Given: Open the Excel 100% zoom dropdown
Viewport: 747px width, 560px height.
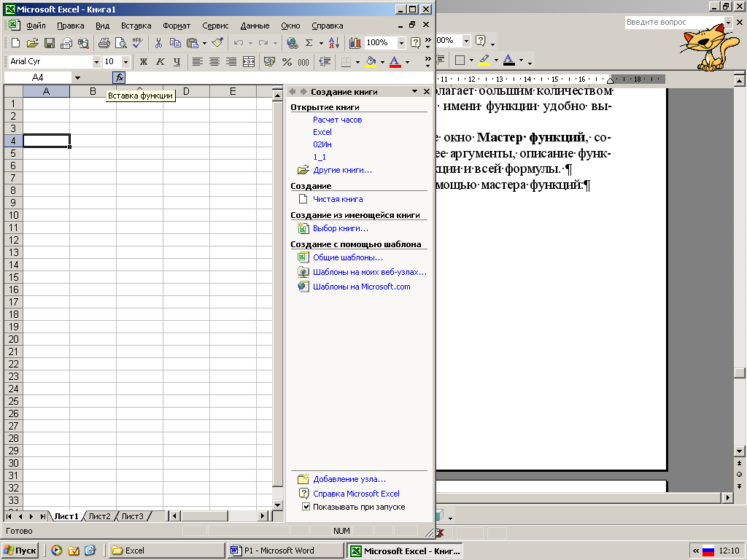Looking at the screenshot, I should coord(401,43).
